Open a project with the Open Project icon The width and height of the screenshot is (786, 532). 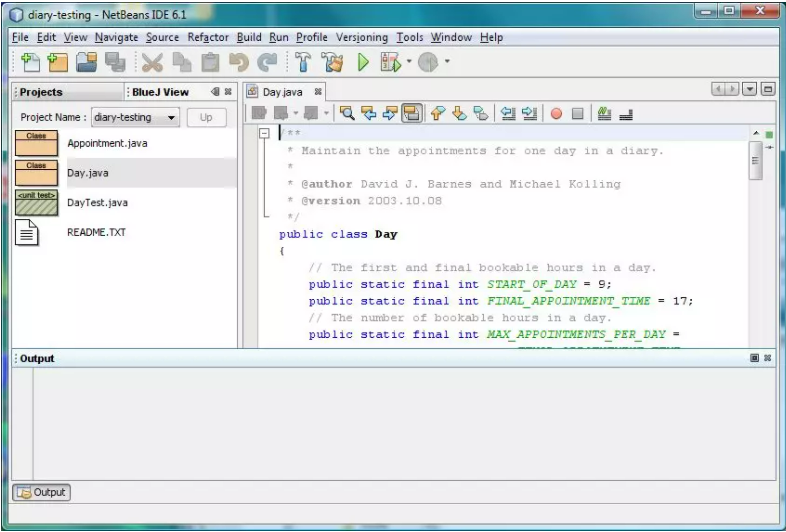(86, 63)
